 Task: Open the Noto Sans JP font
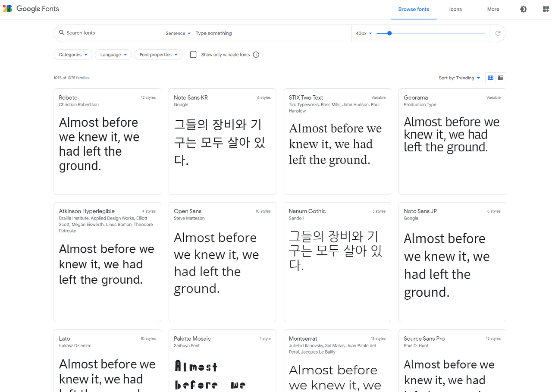click(x=452, y=262)
